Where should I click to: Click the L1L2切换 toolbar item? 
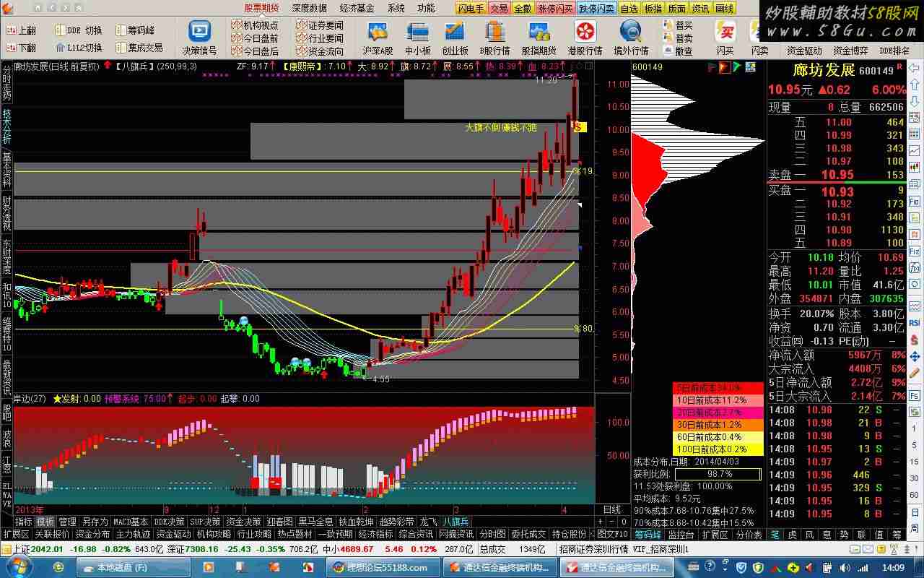78,48
